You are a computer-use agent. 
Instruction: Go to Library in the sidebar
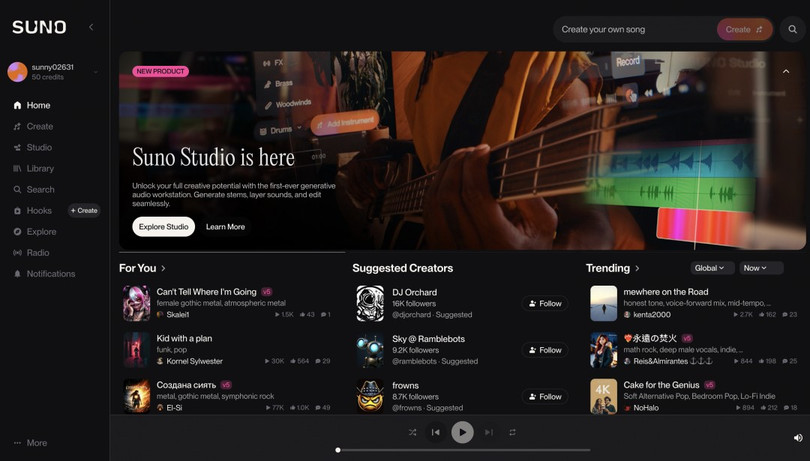tap(40, 169)
